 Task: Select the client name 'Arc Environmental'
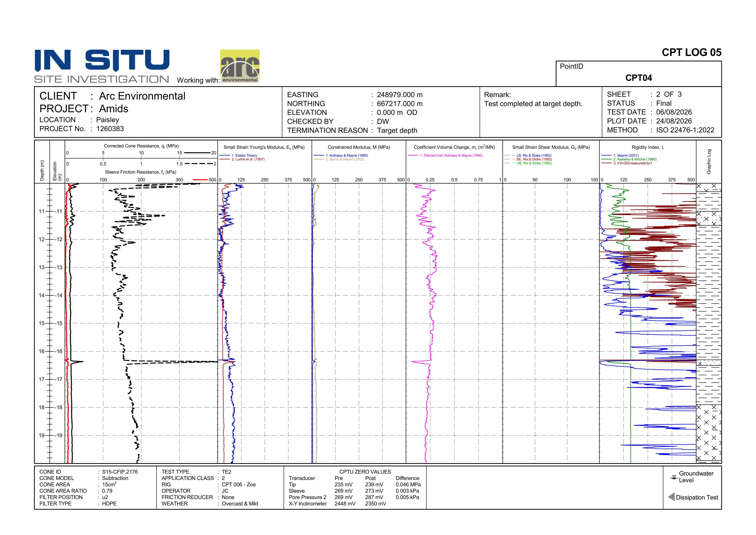point(142,96)
